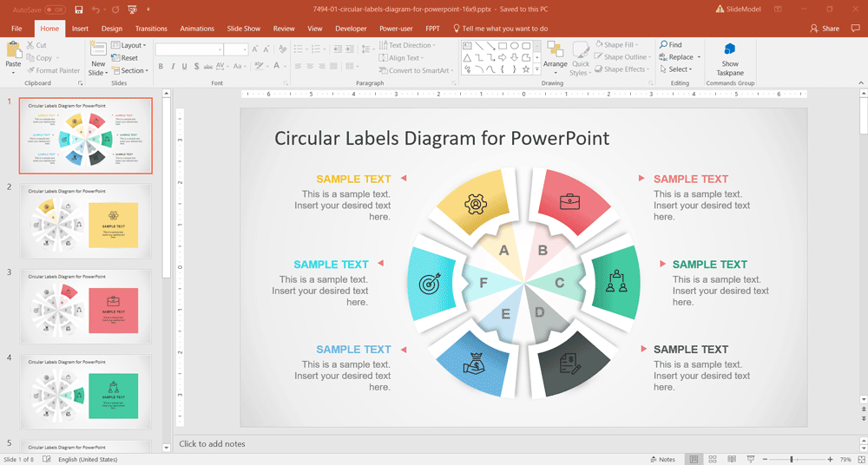The height and width of the screenshot is (465, 868).
Task: Click the 79% zoom level
Action: click(845, 460)
